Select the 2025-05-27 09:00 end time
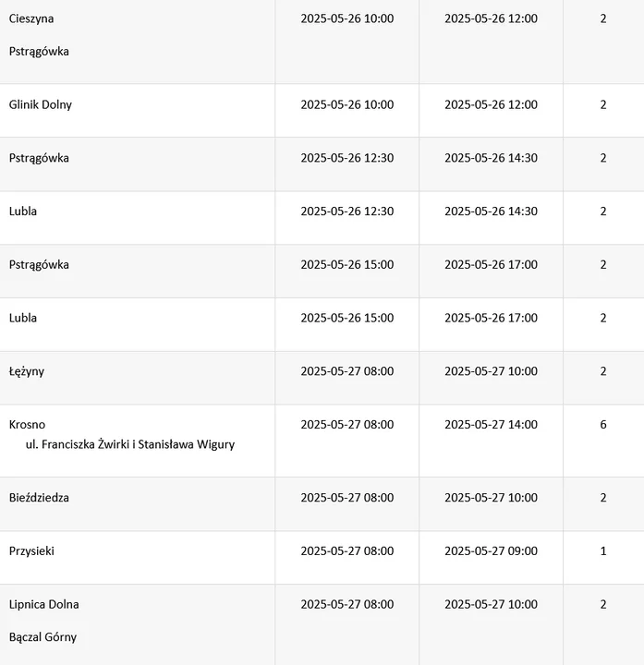Screen dimensions: 644x665 pos(491,551)
